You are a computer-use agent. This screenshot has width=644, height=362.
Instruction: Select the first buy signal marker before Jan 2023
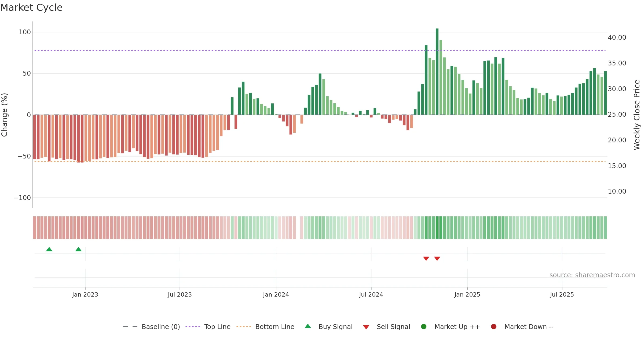(x=49, y=249)
